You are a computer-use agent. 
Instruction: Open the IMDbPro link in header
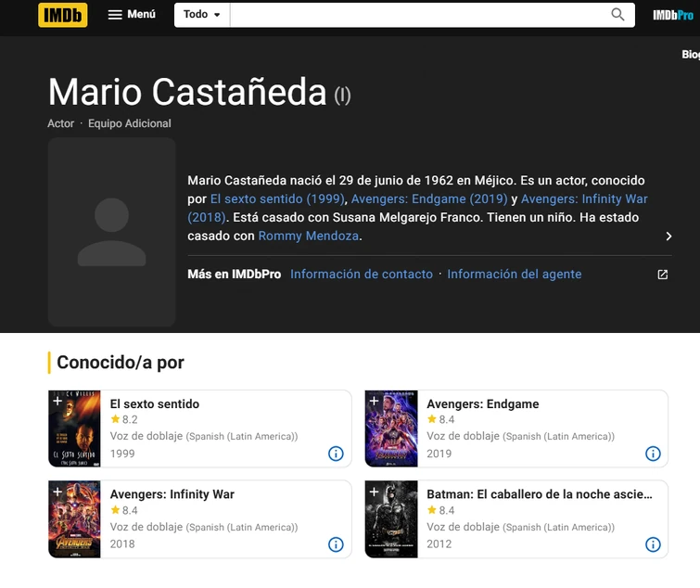pos(673,15)
